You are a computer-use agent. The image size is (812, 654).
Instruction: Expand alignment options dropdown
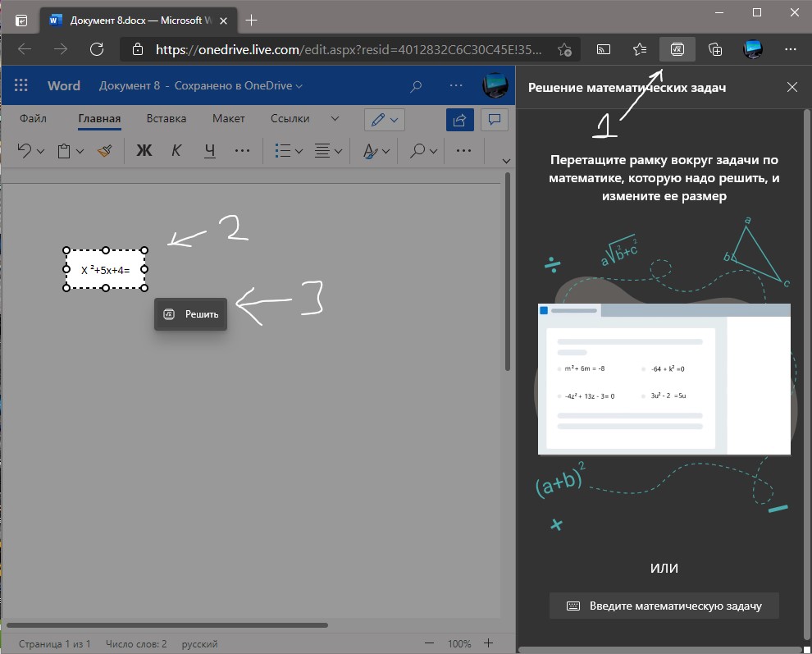coord(338,151)
